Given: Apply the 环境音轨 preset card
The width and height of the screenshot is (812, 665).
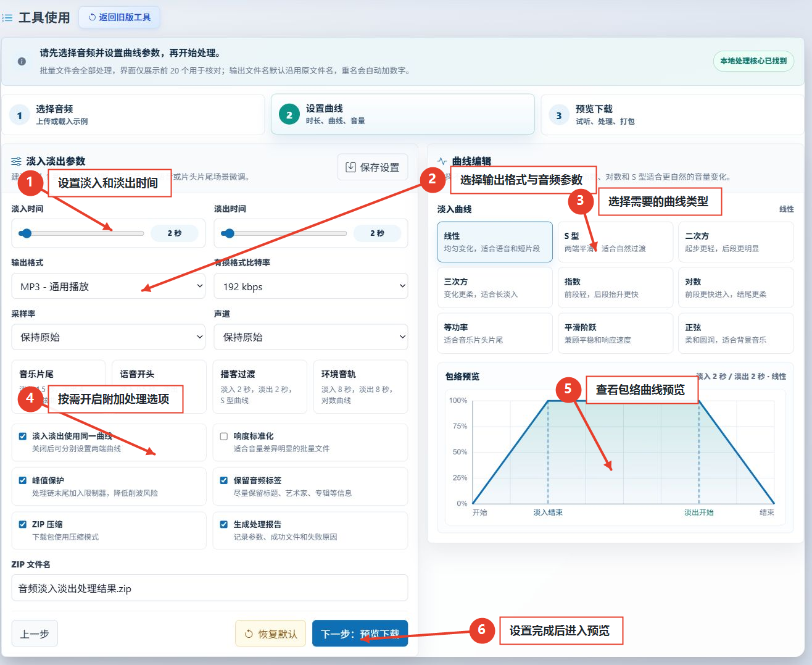Looking at the screenshot, I should (x=360, y=387).
